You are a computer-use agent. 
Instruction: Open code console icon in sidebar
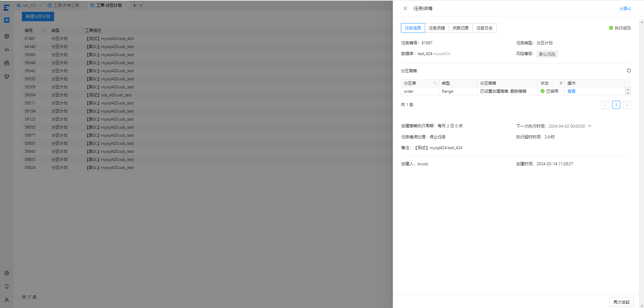pos(7,50)
